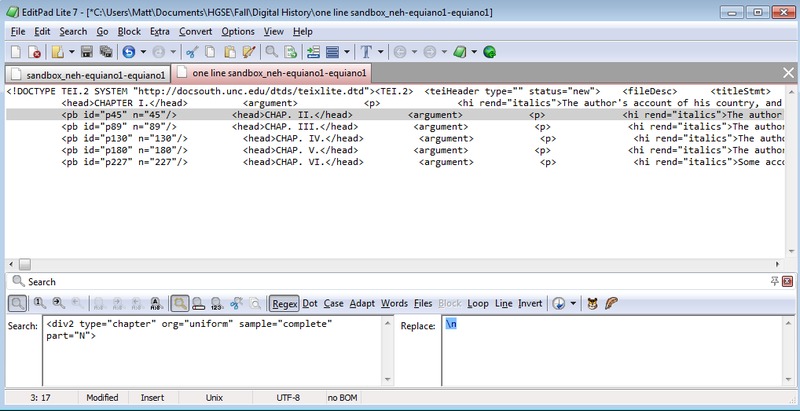Toggle the Line by line option
The image size is (800, 411).
(x=504, y=303)
